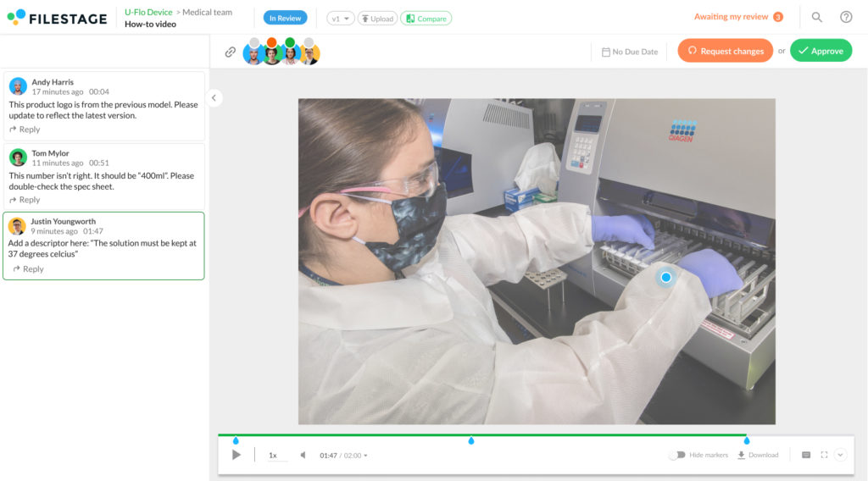Click the first reviewer avatar with gray status
Image resolution: width=868 pixels, height=481 pixels.
point(253,53)
